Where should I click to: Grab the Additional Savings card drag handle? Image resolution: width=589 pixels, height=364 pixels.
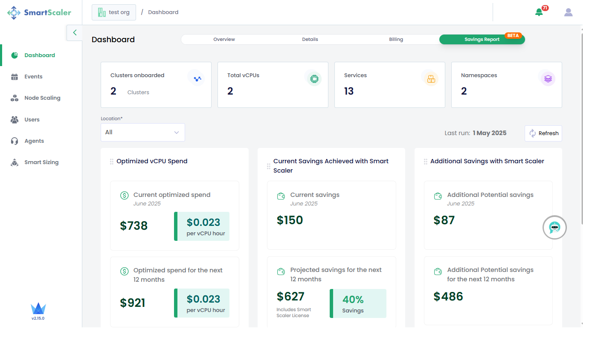click(x=426, y=162)
